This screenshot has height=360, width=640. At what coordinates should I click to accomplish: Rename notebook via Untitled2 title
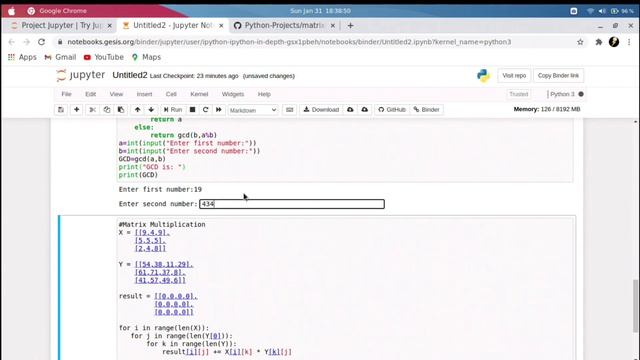point(129,75)
